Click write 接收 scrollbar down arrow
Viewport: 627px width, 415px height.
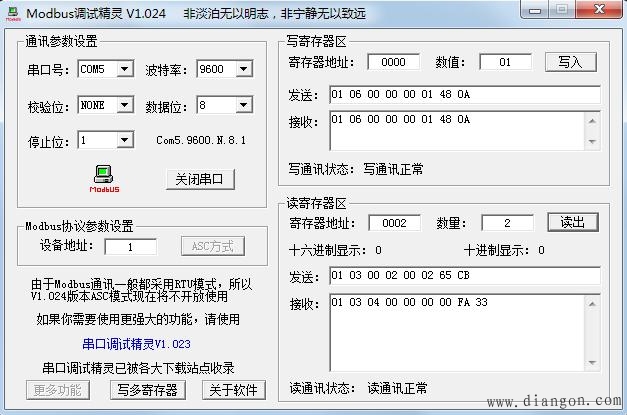pyautogui.click(x=593, y=142)
